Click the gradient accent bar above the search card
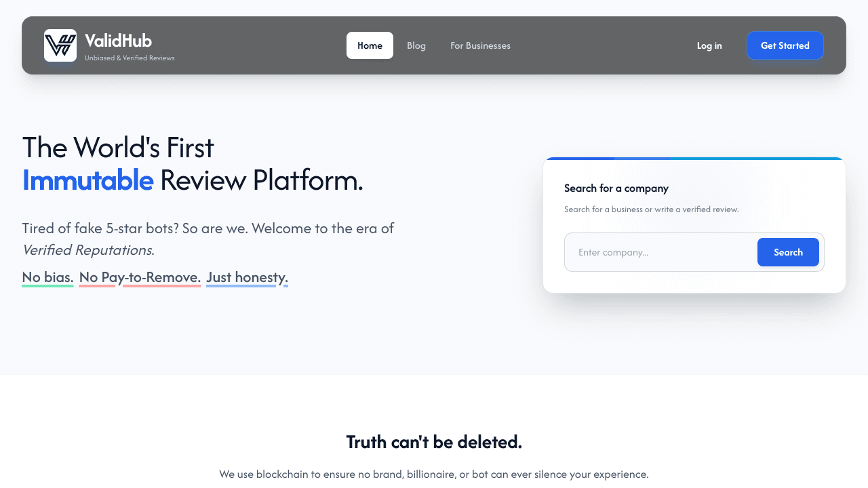Image resolution: width=868 pixels, height=488 pixels. point(694,158)
